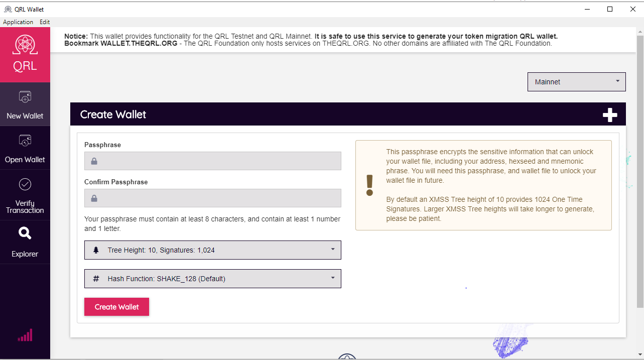644x360 pixels.
Task: Minimize the QRL Wallet window
Action: [x=587, y=9]
